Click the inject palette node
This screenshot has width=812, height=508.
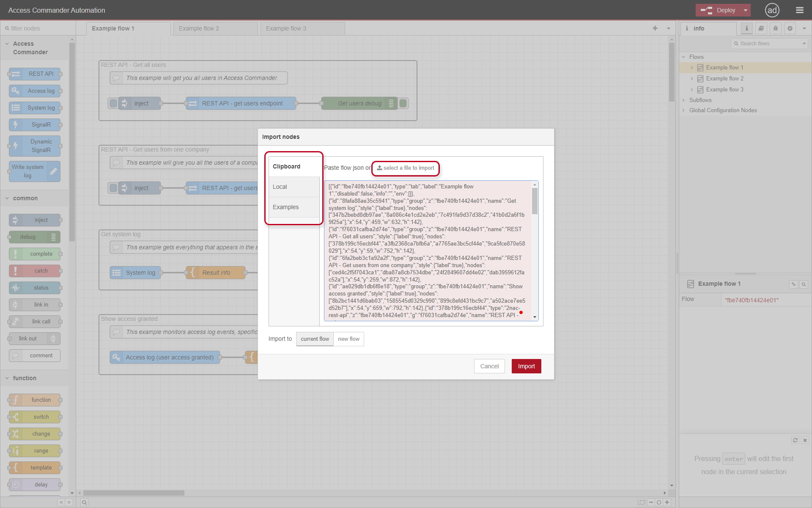(35, 220)
